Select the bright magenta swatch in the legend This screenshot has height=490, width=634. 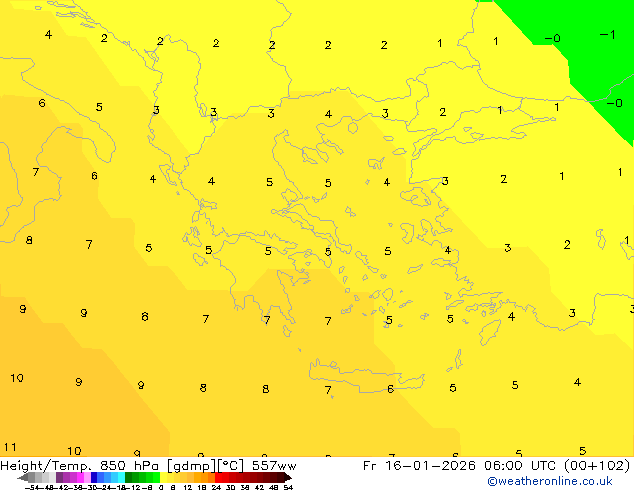pyautogui.click(x=80, y=477)
